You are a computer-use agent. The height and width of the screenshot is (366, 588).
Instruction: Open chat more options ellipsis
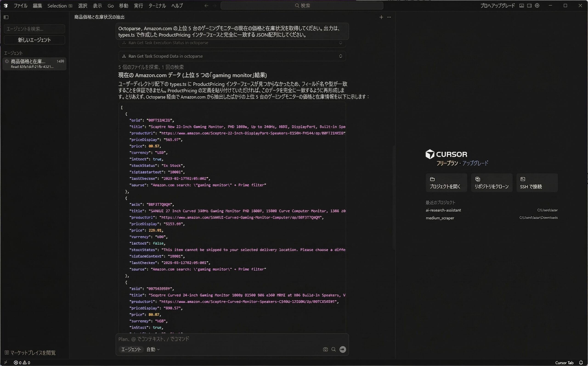click(389, 17)
